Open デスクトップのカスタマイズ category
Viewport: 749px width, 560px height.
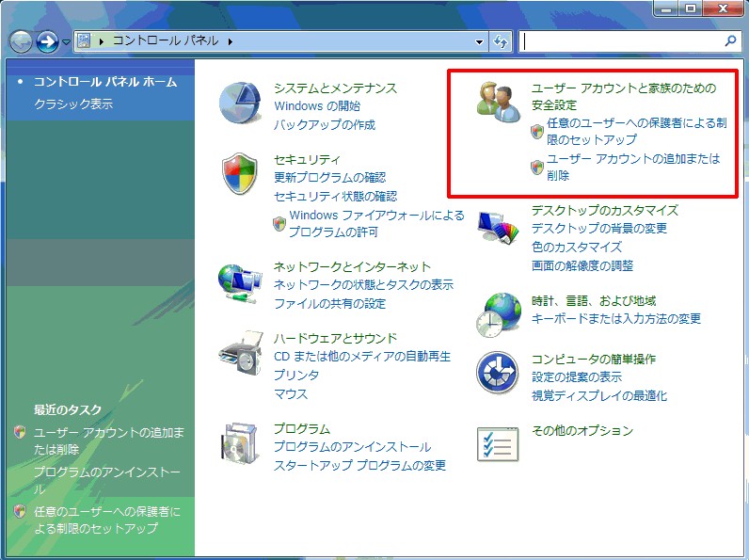(605, 210)
